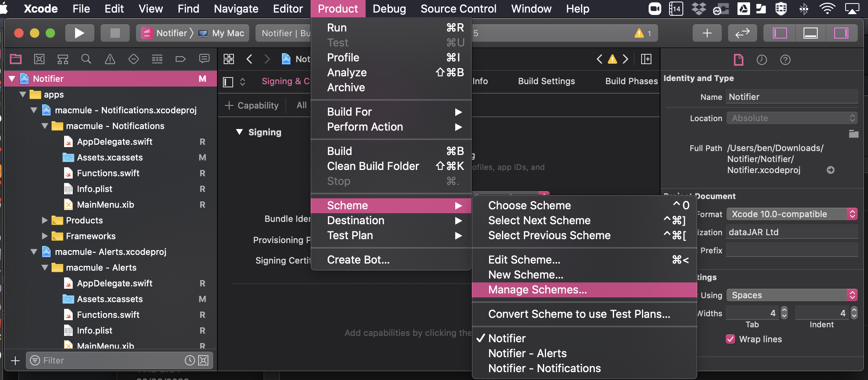Collapse the Signing section triangle
This screenshot has width=868, height=380.
[x=239, y=132]
